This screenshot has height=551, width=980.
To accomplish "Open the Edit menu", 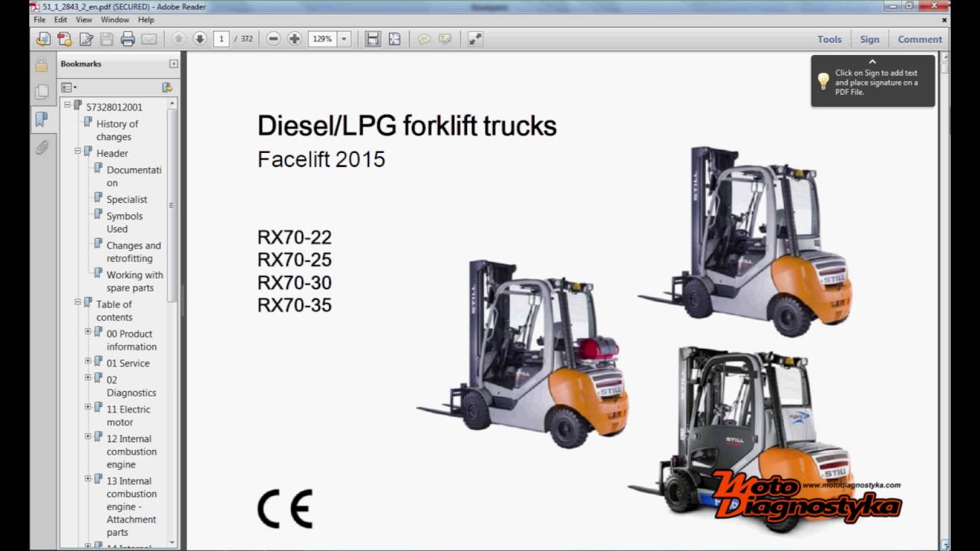I will click(60, 20).
